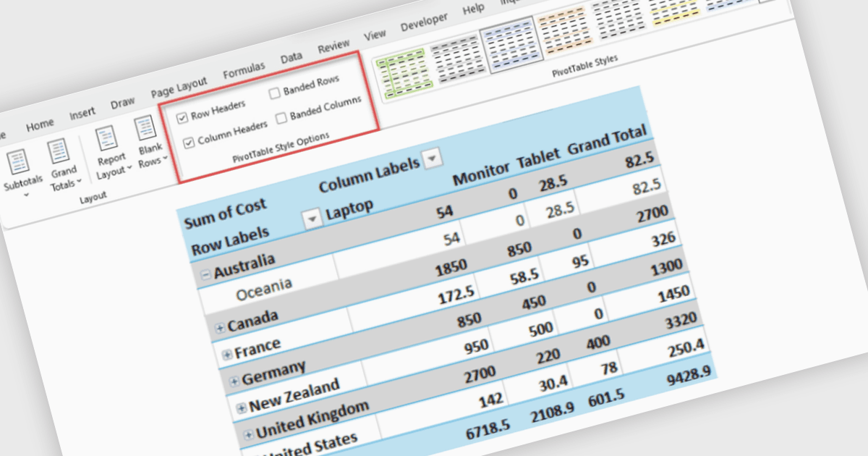Expand the Germany row group

pos(234,381)
